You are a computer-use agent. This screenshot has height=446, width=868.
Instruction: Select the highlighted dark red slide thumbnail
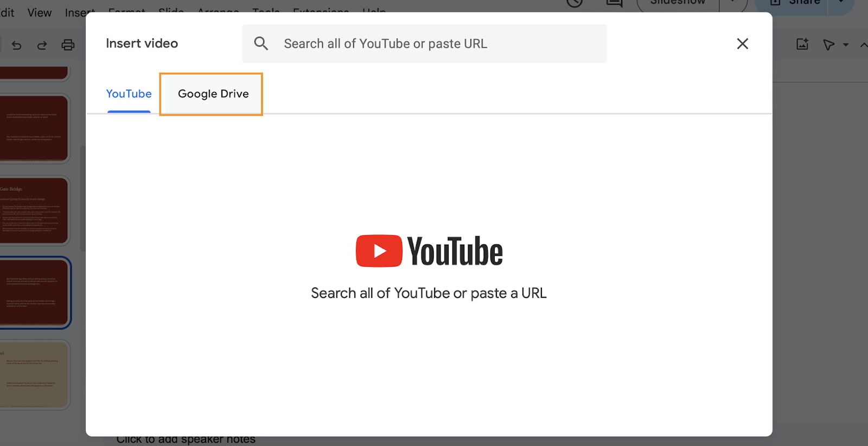pyautogui.click(x=34, y=293)
